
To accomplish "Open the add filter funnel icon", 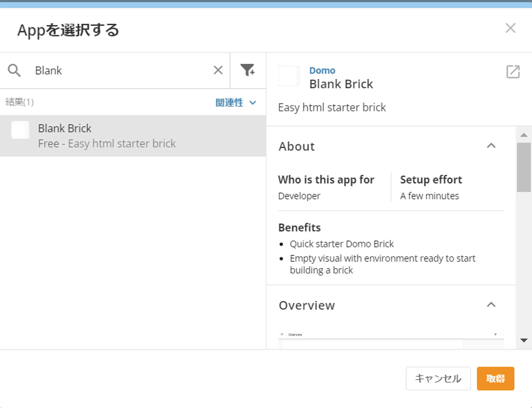I will [248, 70].
